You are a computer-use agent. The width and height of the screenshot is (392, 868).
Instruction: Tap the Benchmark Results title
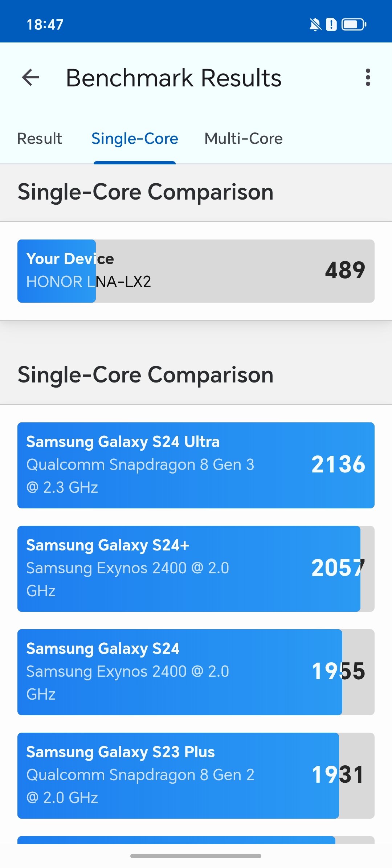[x=173, y=78]
